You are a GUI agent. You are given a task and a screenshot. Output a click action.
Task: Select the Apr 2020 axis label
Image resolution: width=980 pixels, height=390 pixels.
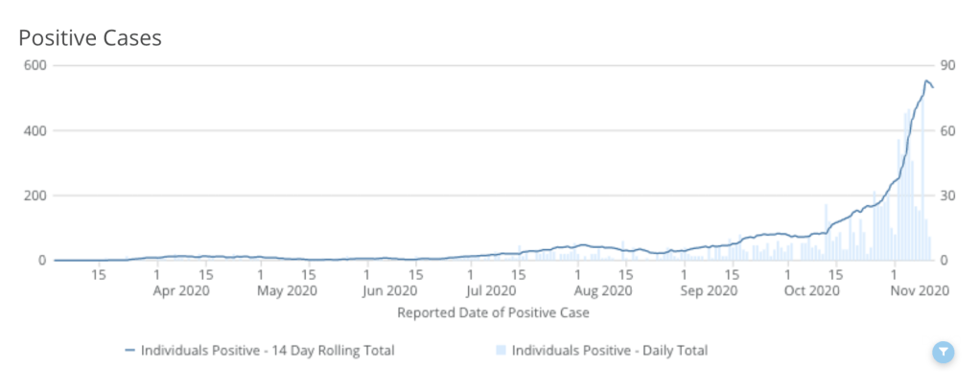pos(181,290)
